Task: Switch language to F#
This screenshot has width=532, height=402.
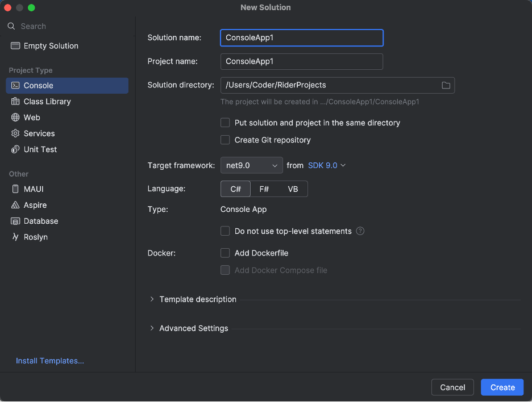Action: coord(264,189)
